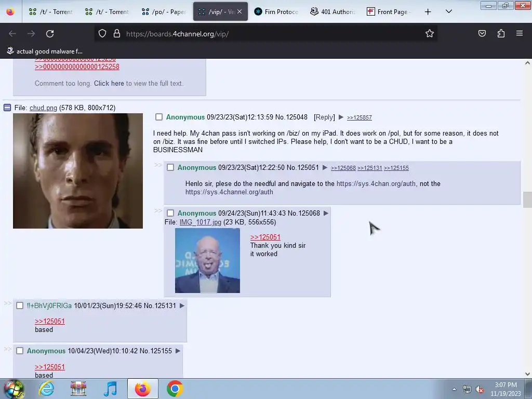Hide post 125155 using its >> marker

pos(7,349)
